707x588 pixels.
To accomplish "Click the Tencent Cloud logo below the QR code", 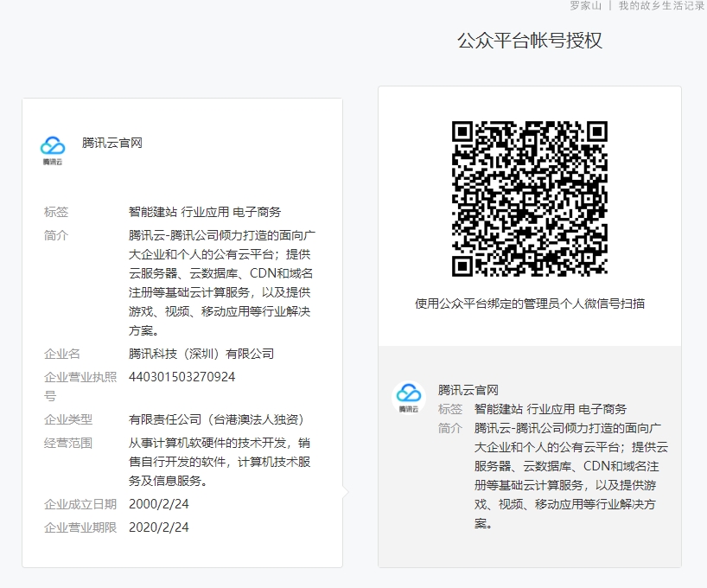I will (409, 398).
